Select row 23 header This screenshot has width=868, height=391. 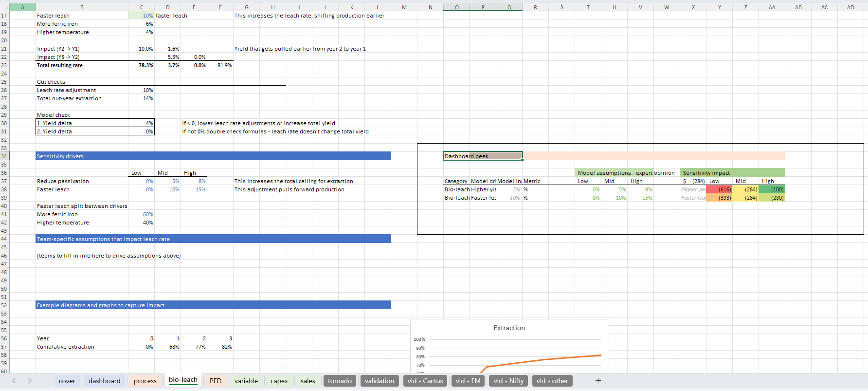coord(4,65)
